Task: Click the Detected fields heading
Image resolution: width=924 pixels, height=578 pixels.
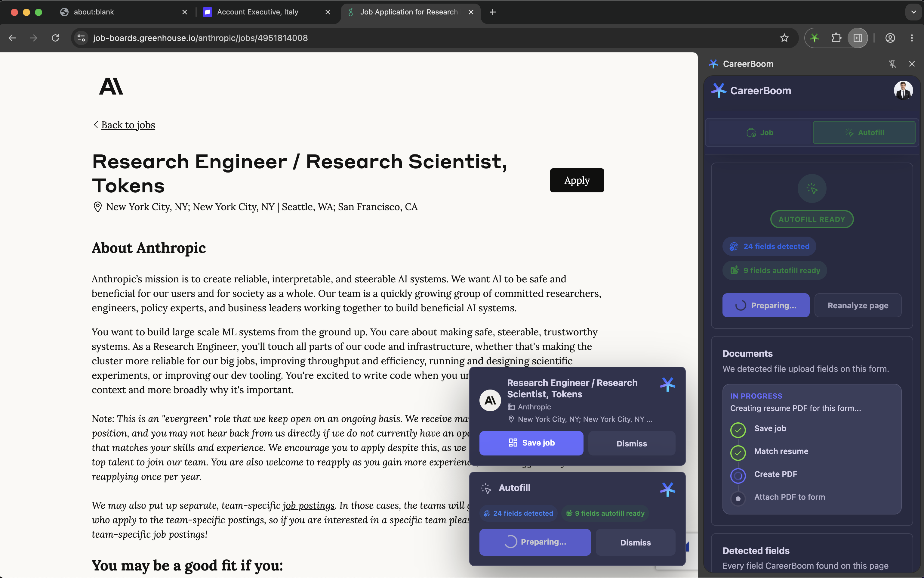Action: 756,551
